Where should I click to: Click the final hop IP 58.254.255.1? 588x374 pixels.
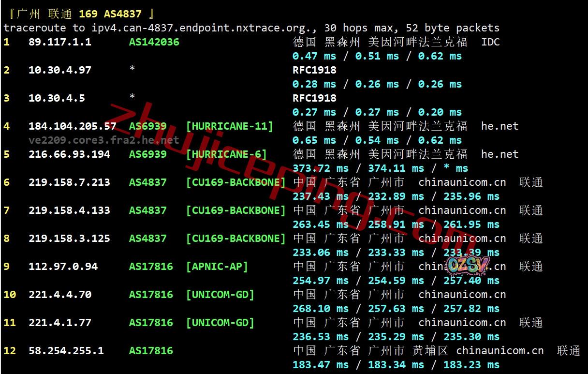pyautogui.click(x=66, y=351)
